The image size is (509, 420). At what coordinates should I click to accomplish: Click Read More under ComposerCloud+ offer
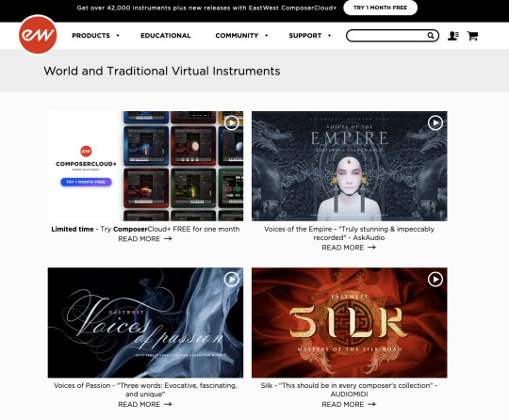pyautogui.click(x=145, y=239)
